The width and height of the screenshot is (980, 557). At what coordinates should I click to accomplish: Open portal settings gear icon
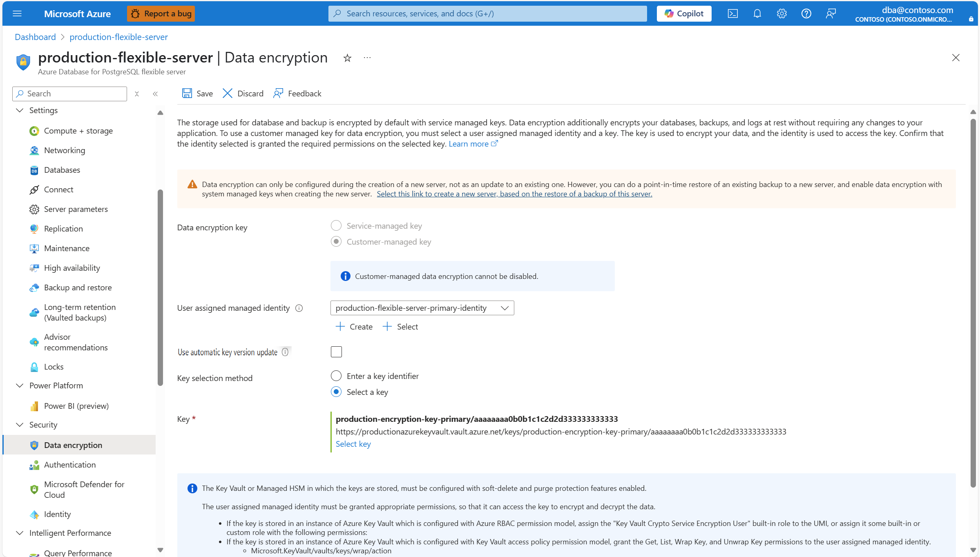pos(781,13)
